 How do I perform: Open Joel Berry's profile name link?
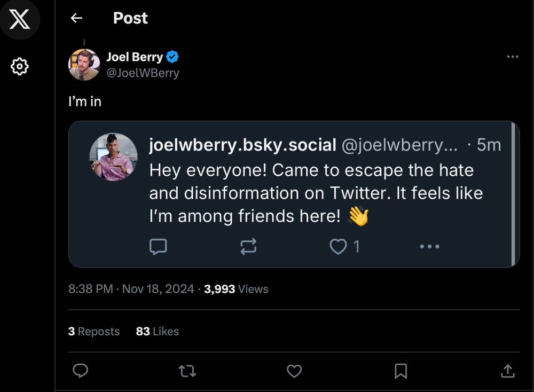(x=135, y=57)
